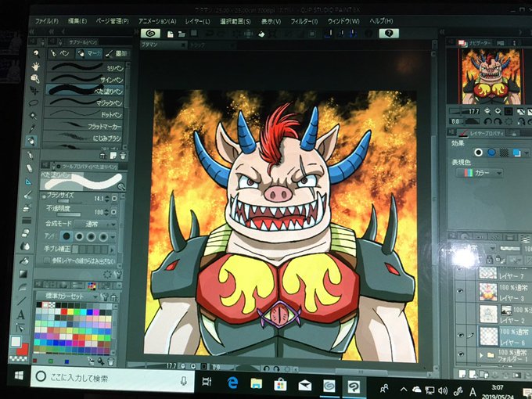Click the Save floppy icon
This screenshot has height=399, width=532.
pyautogui.click(x=194, y=33)
